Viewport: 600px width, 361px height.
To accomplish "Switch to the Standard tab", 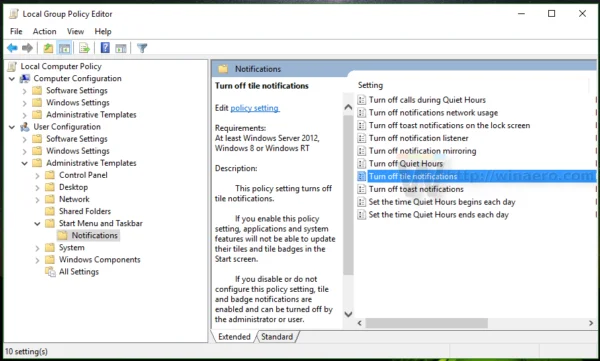I will [277, 336].
